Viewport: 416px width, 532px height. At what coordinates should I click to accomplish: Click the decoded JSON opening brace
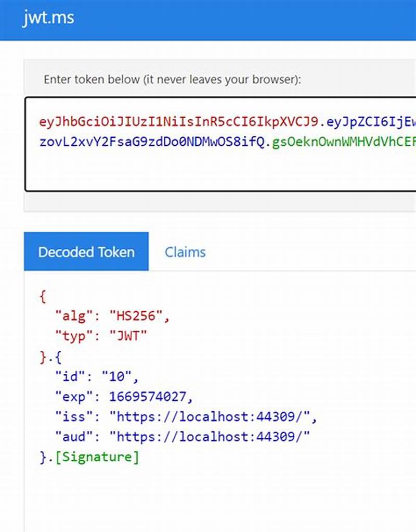pyautogui.click(x=42, y=296)
